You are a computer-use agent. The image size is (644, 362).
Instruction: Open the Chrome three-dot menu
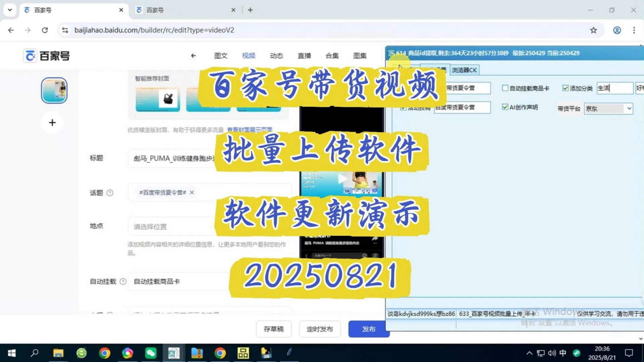[634, 30]
